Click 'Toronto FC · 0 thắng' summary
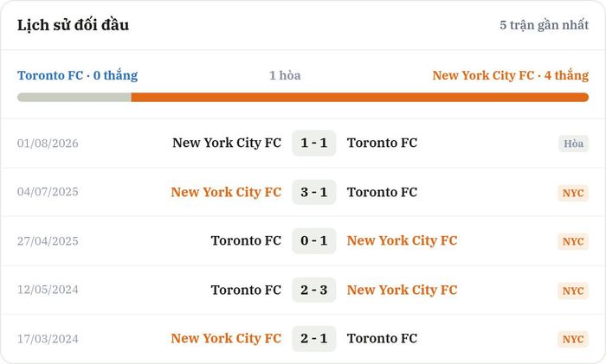Viewport: 606px width, 364px height. pyautogui.click(x=77, y=75)
